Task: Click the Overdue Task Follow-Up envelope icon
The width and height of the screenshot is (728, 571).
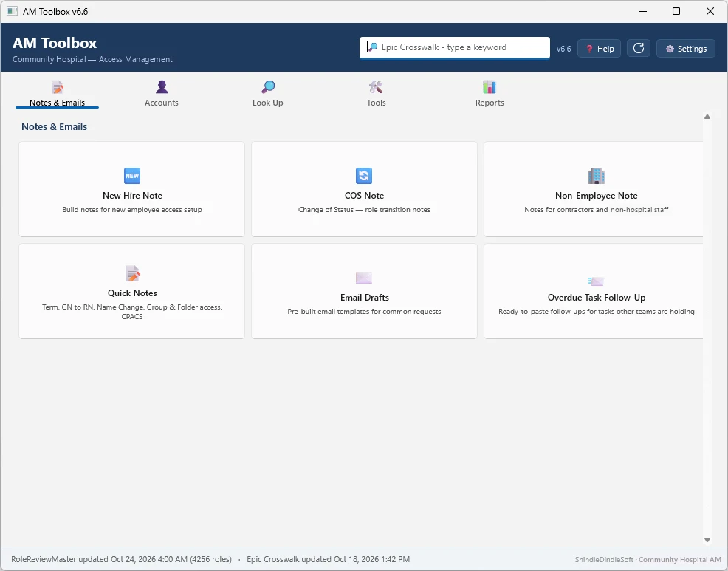Action: (x=596, y=281)
